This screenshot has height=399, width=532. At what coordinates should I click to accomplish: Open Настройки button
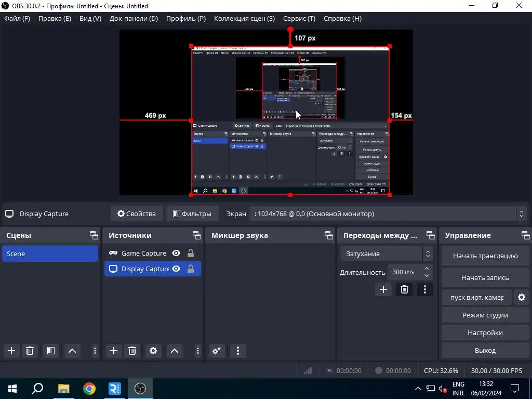(485, 333)
